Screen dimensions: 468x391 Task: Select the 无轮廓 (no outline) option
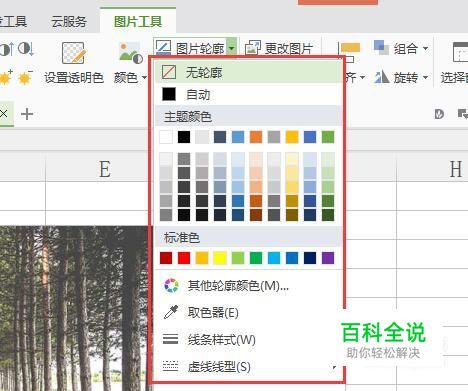click(x=249, y=72)
